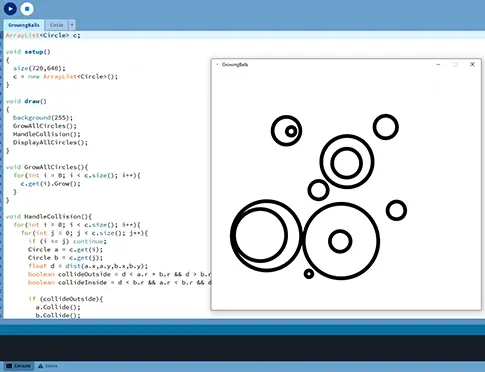The width and height of the screenshot is (485, 372).
Task: Click the 'void HandleCollision(){' definition line
Action: (x=49, y=217)
